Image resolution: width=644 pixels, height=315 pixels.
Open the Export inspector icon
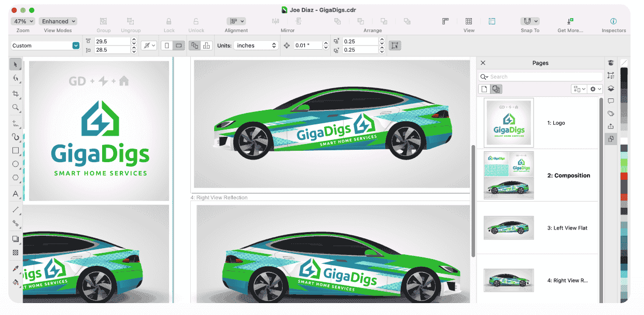point(611,126)
